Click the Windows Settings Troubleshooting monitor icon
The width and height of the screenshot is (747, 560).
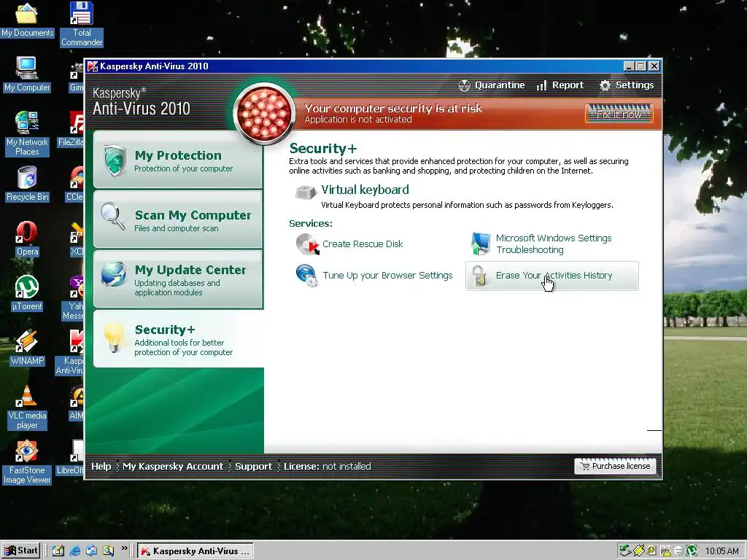(x=481, y=244)
